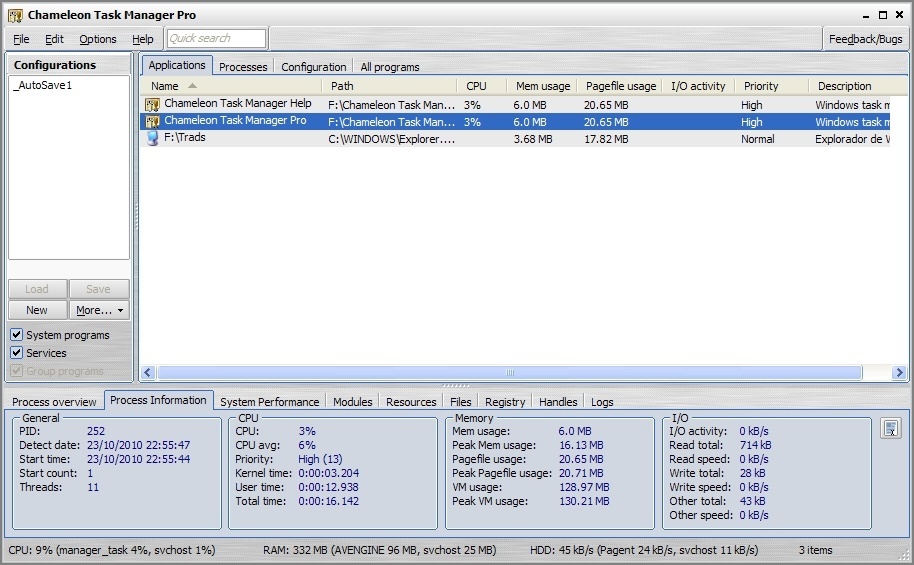Click the Read total value 714 kB

[x=755, y=445]
